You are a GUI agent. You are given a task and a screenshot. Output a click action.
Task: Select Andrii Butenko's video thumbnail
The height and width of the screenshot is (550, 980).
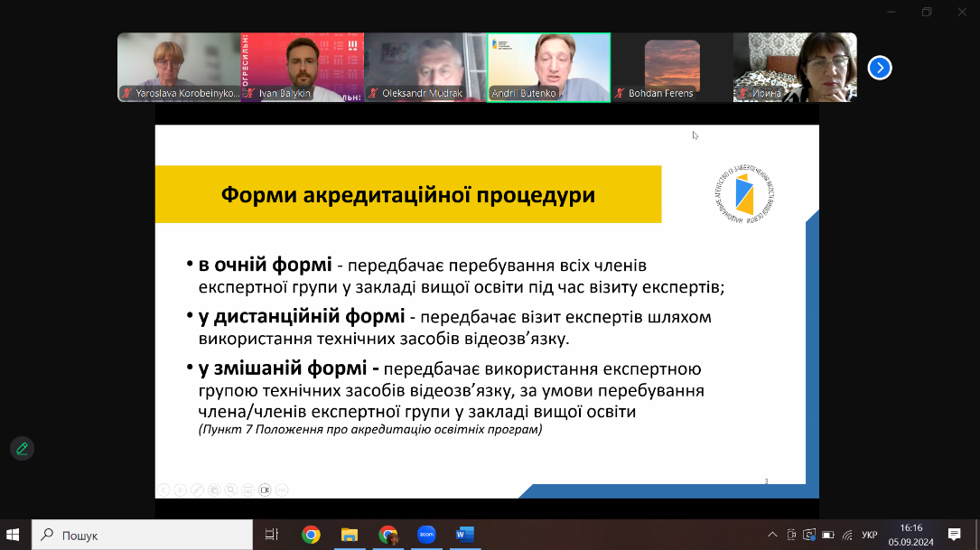point(549,67)
